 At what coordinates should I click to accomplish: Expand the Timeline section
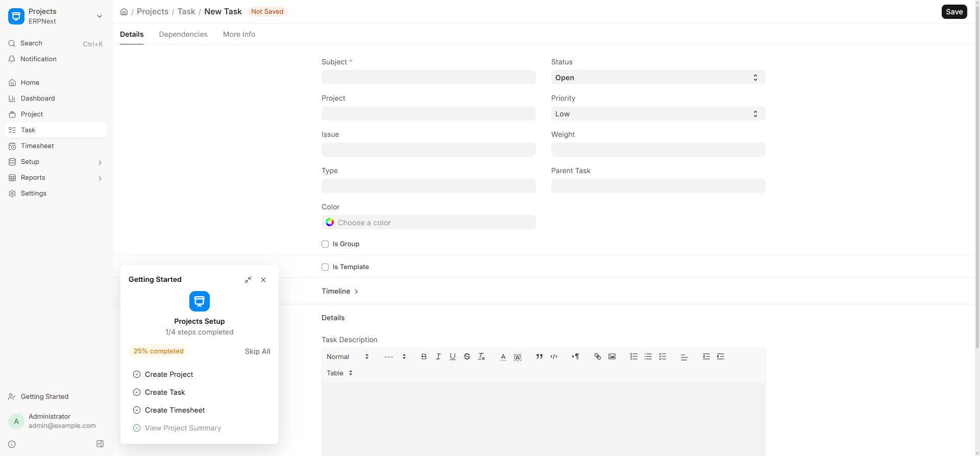click(x=340, y=291)
